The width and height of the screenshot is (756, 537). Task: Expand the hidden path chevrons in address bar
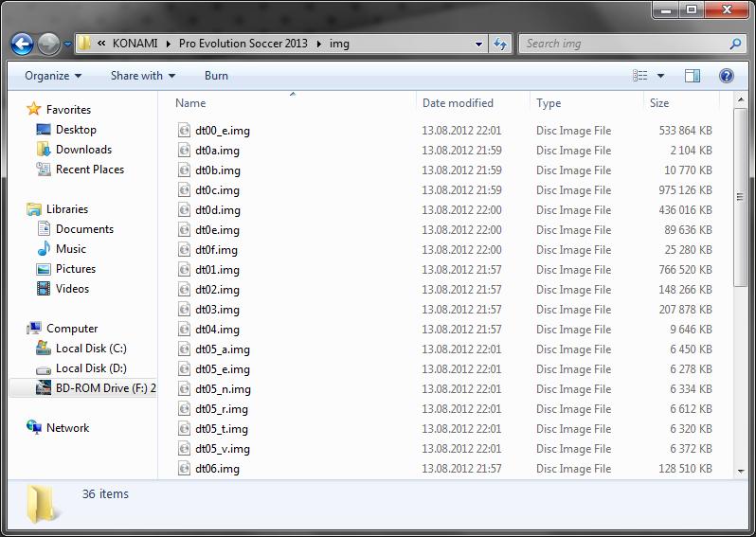point(101,44)
